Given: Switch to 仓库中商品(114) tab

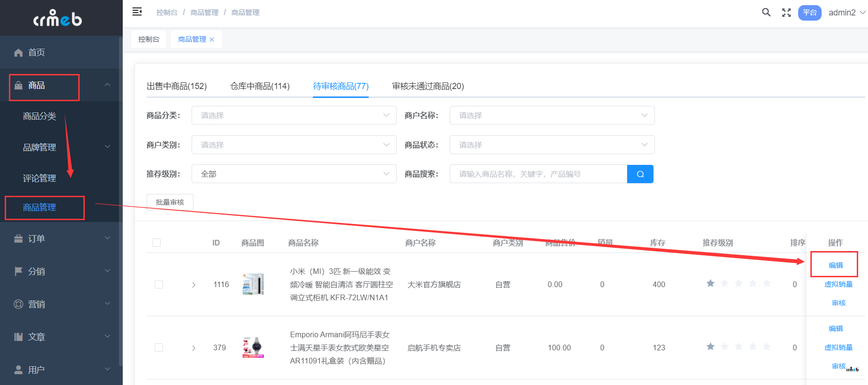Looking at the screenshot, I should click(x=260, y=86).
